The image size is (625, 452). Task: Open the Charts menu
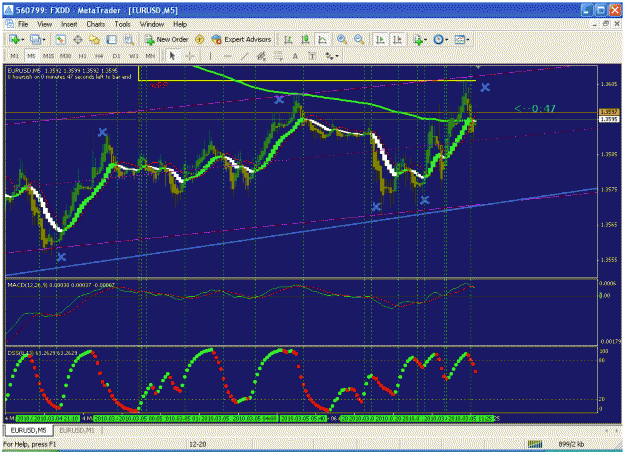[x=96, y=24]
